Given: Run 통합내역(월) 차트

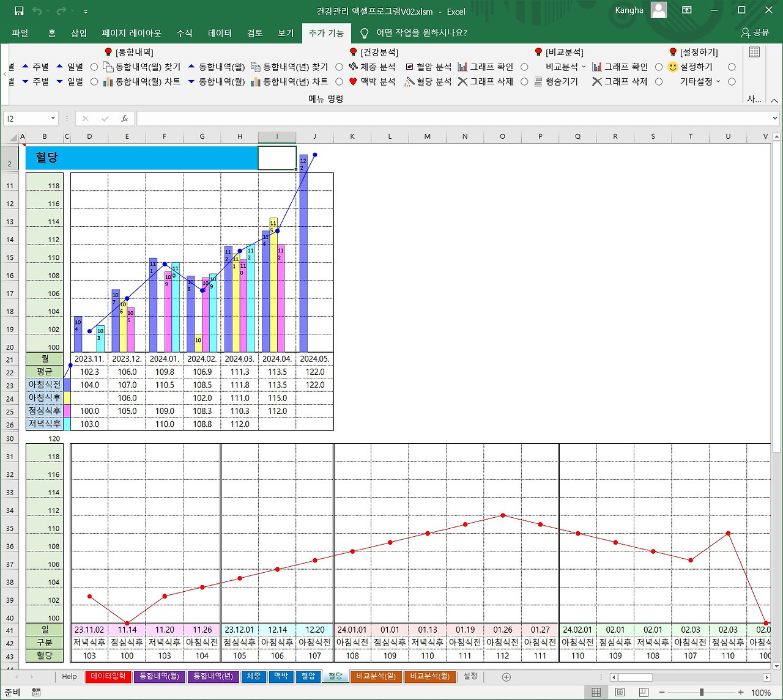Looking at the screenshot, I should 141,81.
